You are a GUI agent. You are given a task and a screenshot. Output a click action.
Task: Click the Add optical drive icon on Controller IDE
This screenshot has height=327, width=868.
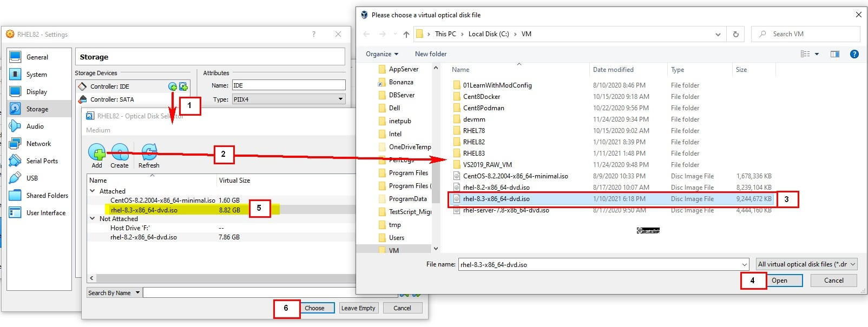173,86
